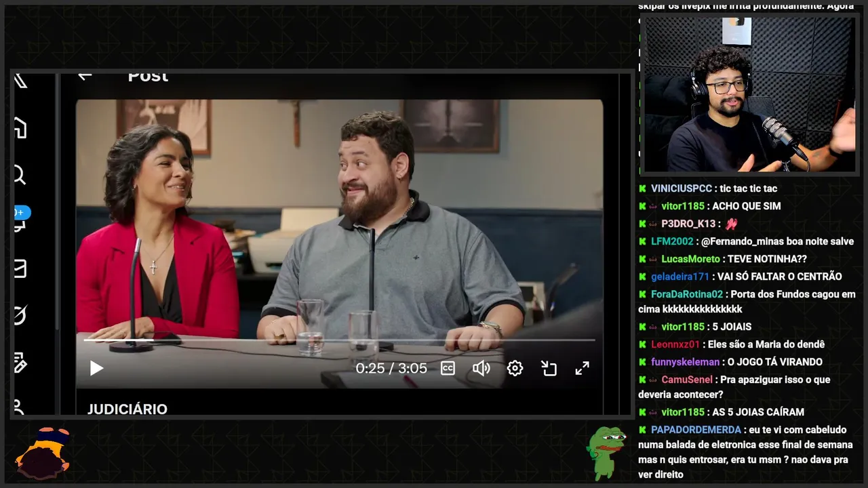Click the ForaDaRotina02 username

pos(687,294)
